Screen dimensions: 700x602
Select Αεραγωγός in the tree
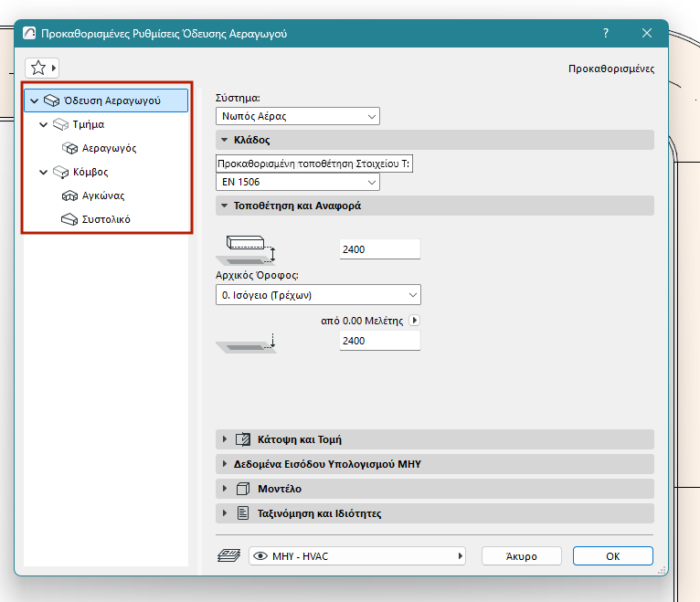(110, 148)
